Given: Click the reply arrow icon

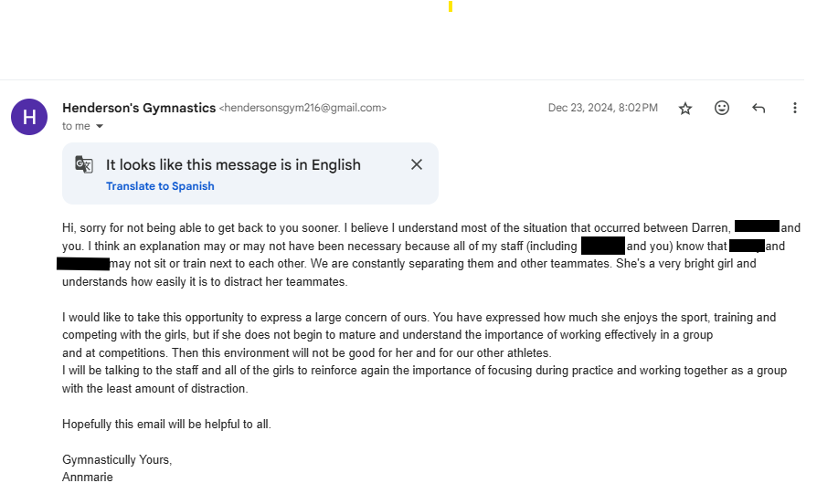Looking at the screenshot, I should pyautogui.click(x=759, y=109).
